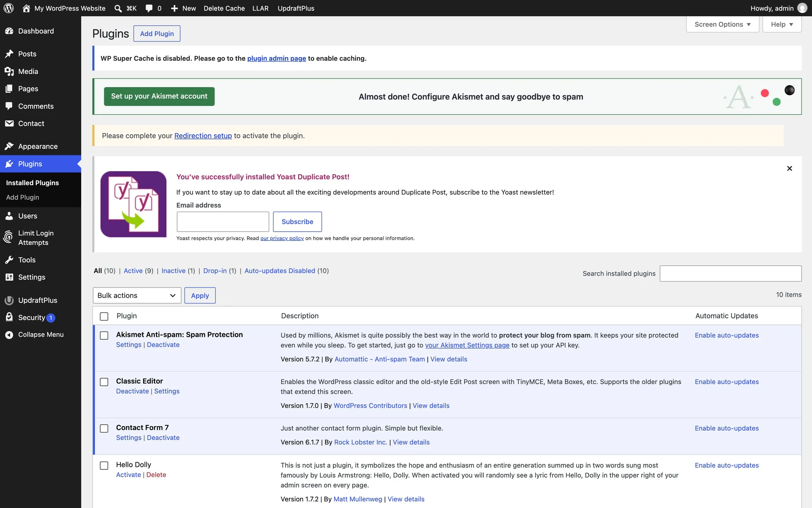Activate the Hello Dolly plugin

click(x=128, y=474)
